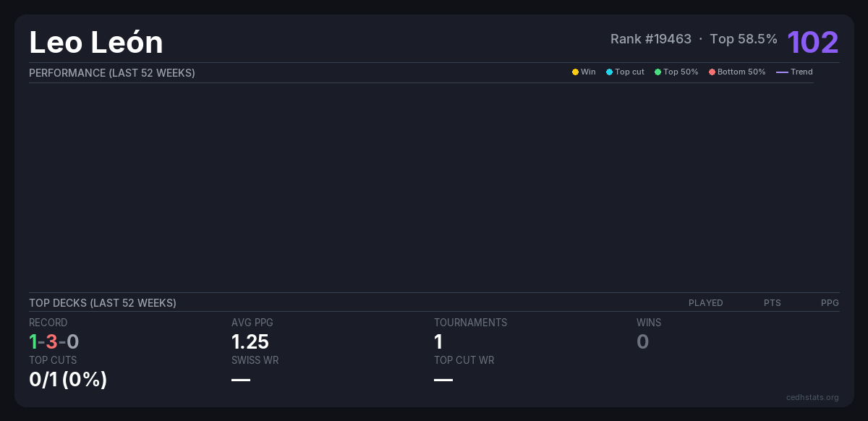
Task: Click the 1-3-0 record value
Action: (54, 341)
